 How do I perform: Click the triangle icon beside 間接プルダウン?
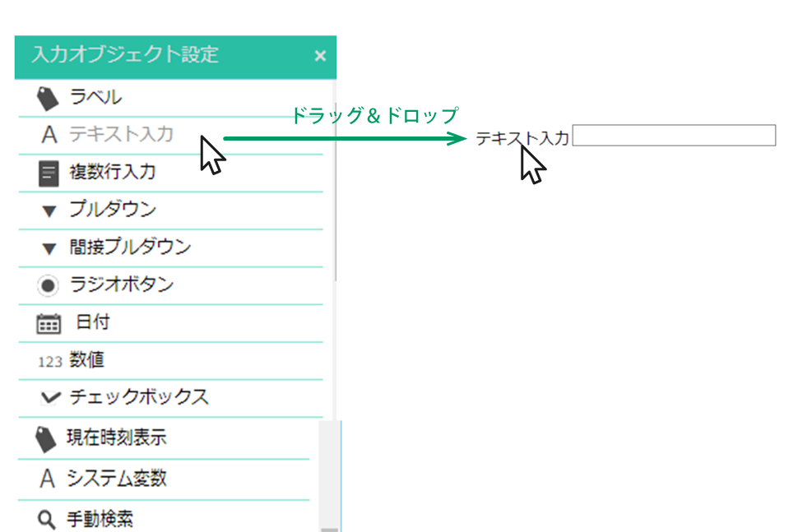tap(49, 248)
